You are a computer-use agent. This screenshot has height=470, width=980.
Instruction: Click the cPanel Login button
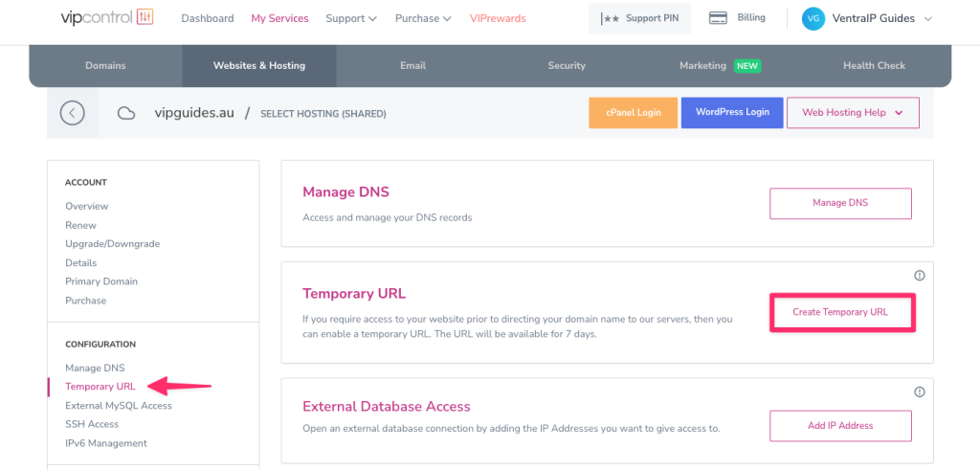coord(634,113)
